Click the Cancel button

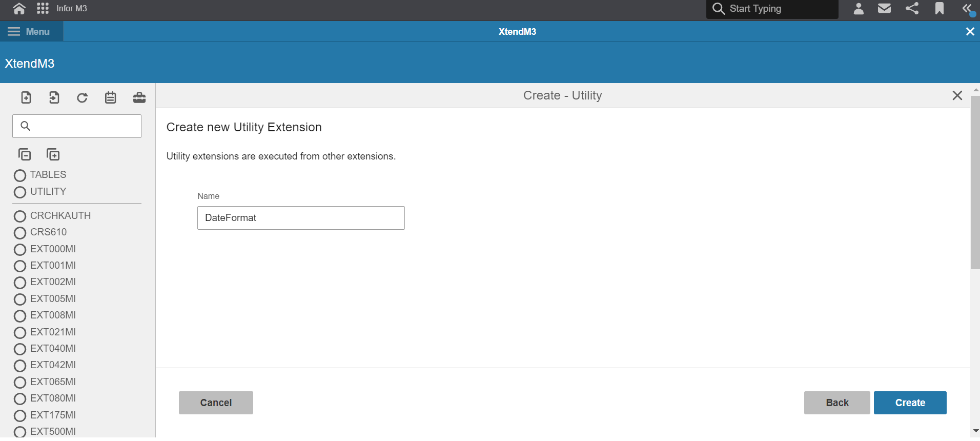tap(216, 403)
